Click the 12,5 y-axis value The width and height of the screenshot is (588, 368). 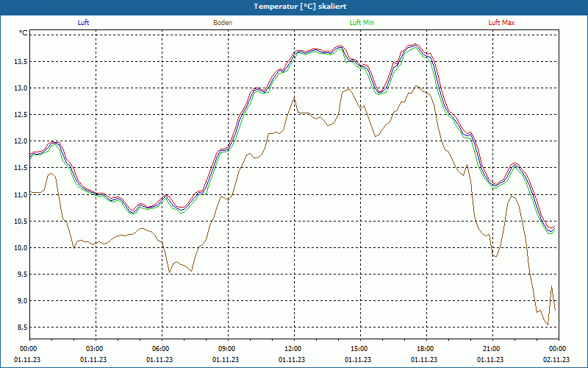coord(21,115)
